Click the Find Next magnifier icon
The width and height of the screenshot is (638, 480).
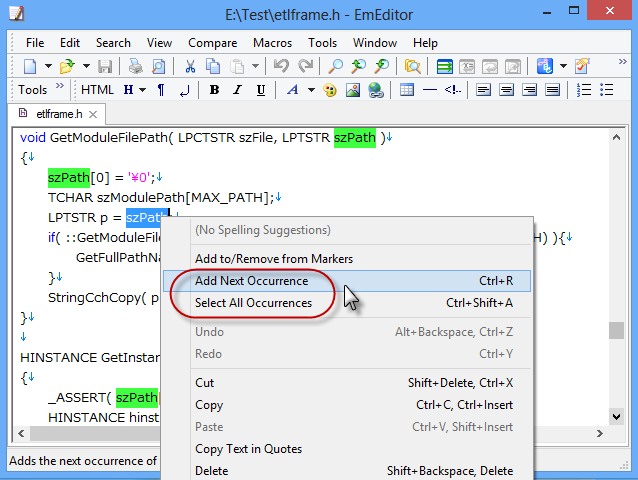358,66
